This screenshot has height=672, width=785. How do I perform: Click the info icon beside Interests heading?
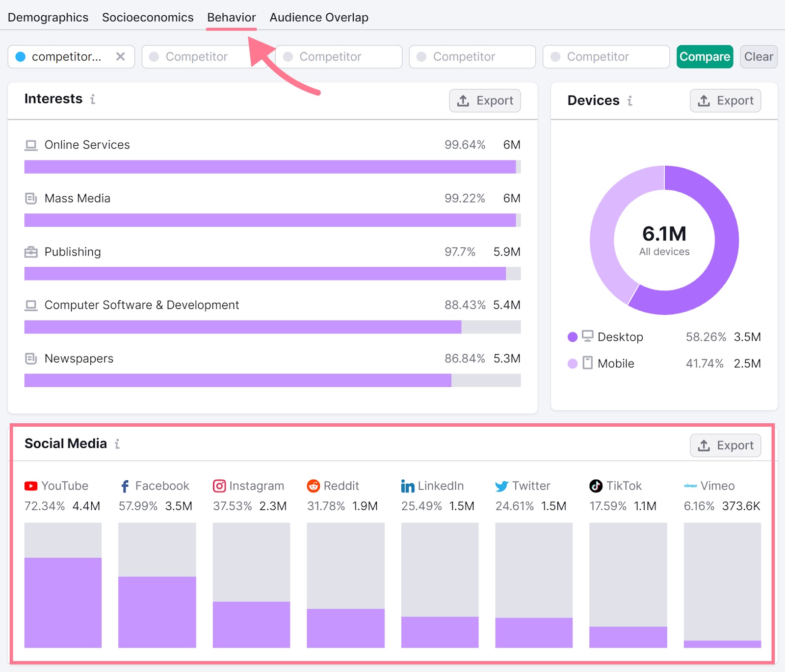pos(92,100)
